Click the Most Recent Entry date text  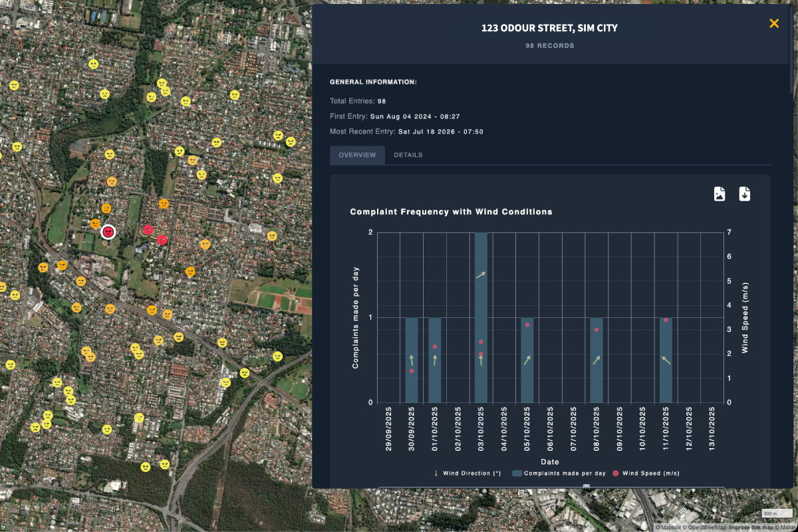[440, 132]
